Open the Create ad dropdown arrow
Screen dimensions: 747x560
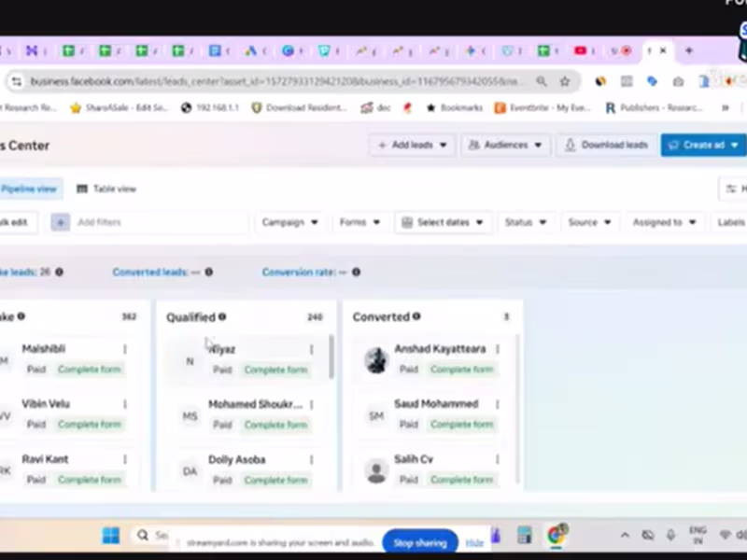tap(734, 145)
